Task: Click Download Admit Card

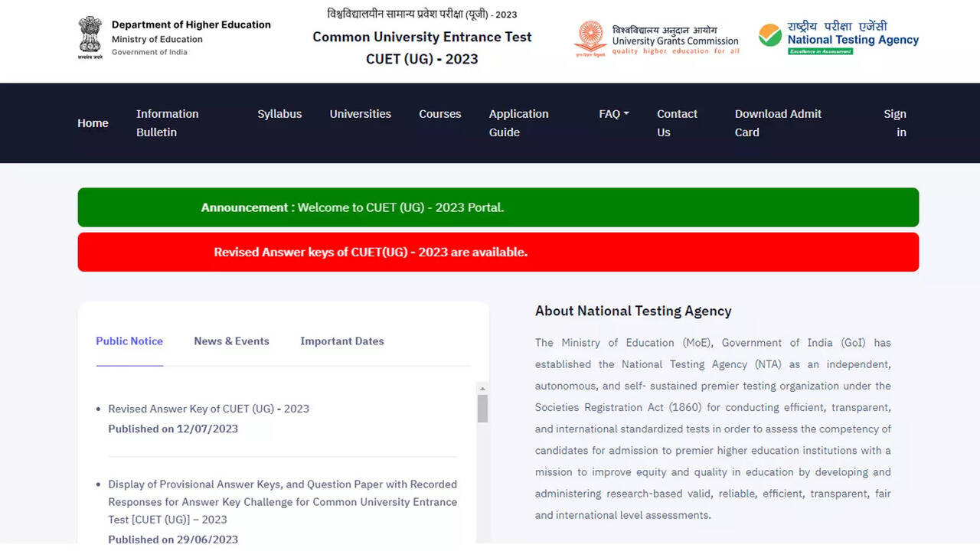Action: 778,123
